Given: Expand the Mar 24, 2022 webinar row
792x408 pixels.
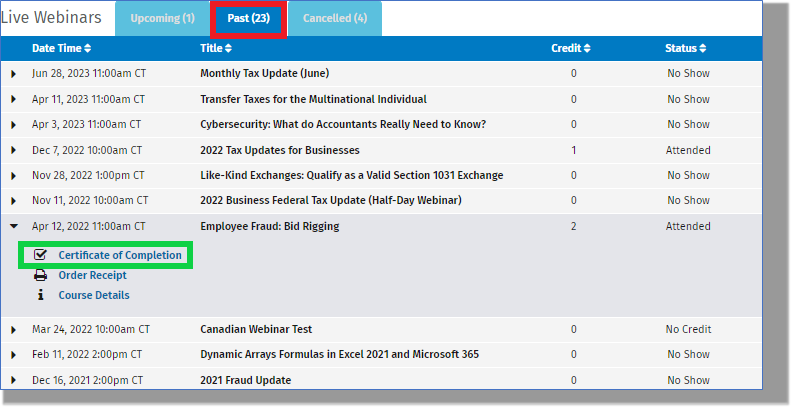Looking at the screenshot, I should tap(14, 330).
